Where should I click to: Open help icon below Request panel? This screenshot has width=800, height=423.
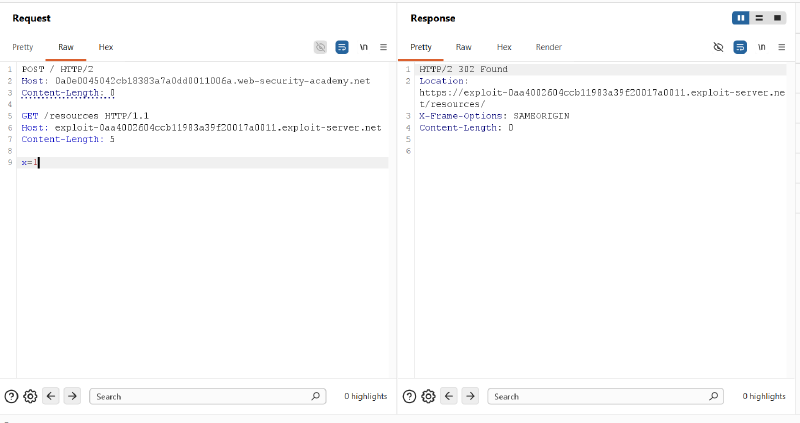pos(11,396)
